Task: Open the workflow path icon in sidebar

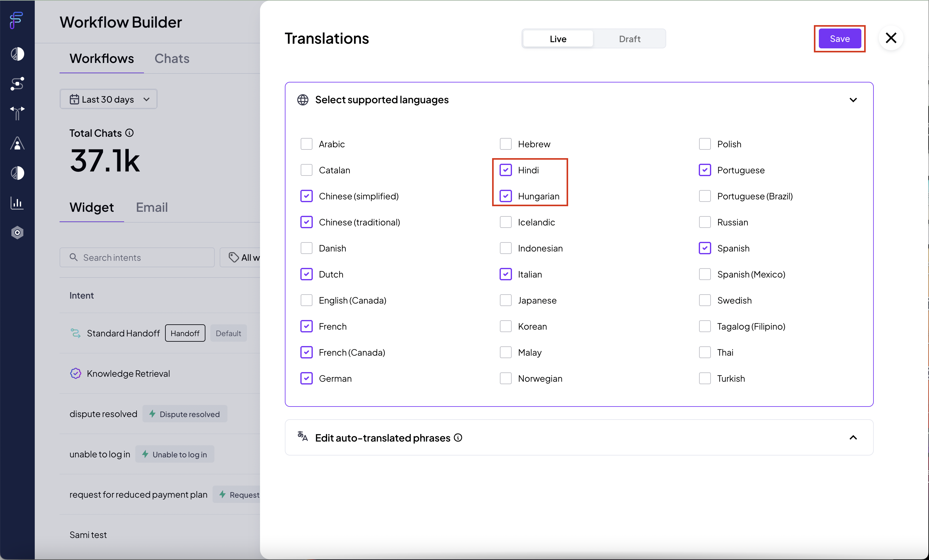Action: pos(17,84)
